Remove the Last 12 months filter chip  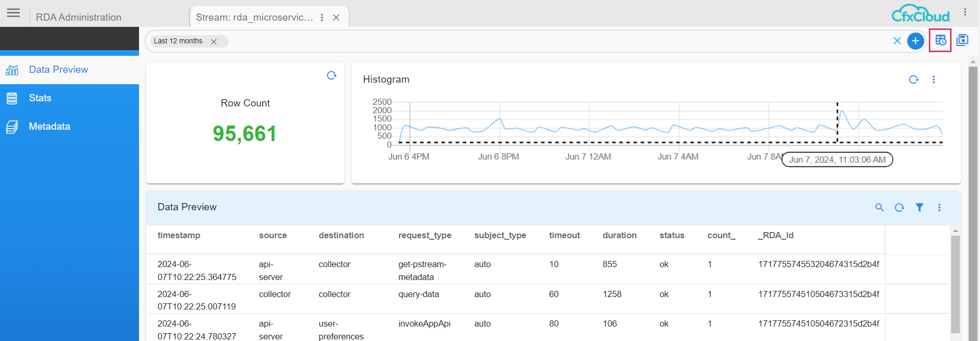213,41
